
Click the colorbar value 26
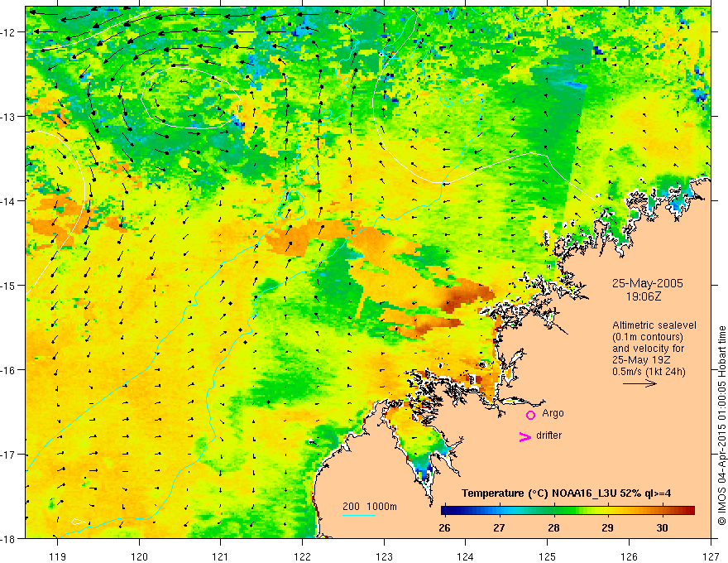click(x=444, y=527)
